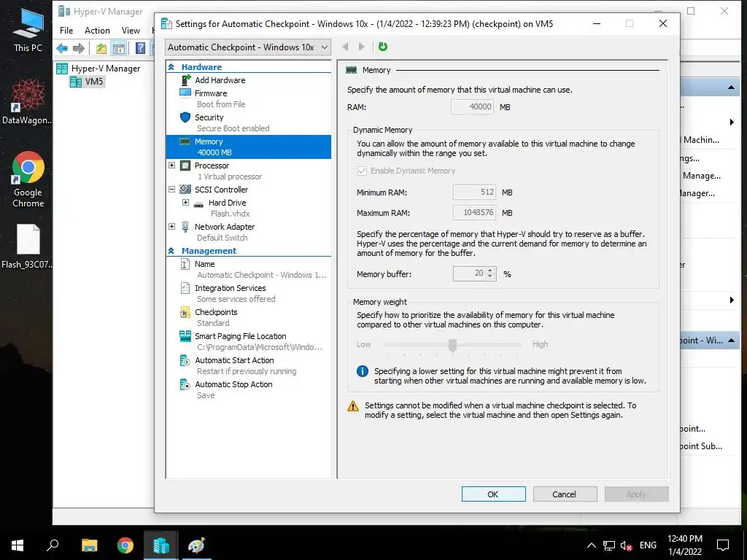Image resolution: width=747 pixels, height=560 pixels.
Task: Click the Checkpoints icon
Action: click(x=185, y=312)
